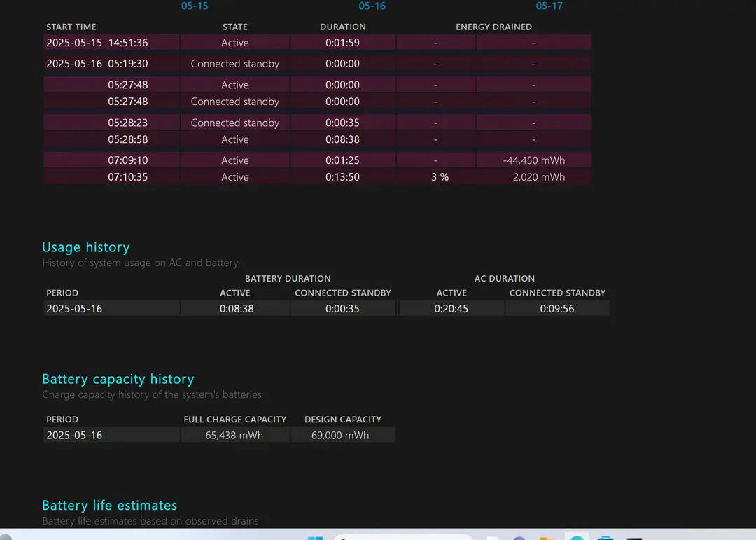
Task: Select the 05-16 date label
Action: click(x=372, y=6)
